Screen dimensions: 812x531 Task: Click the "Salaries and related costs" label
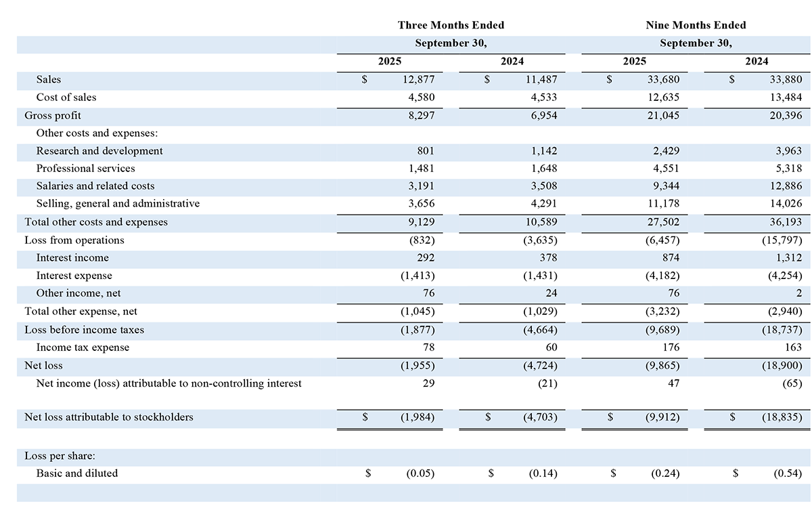(95, 186)
